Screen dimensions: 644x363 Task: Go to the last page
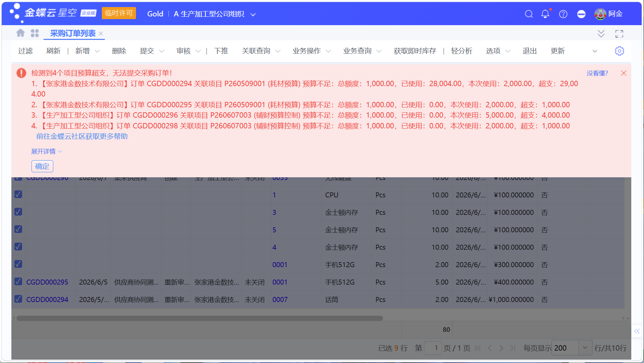click(x=512, y=348)
